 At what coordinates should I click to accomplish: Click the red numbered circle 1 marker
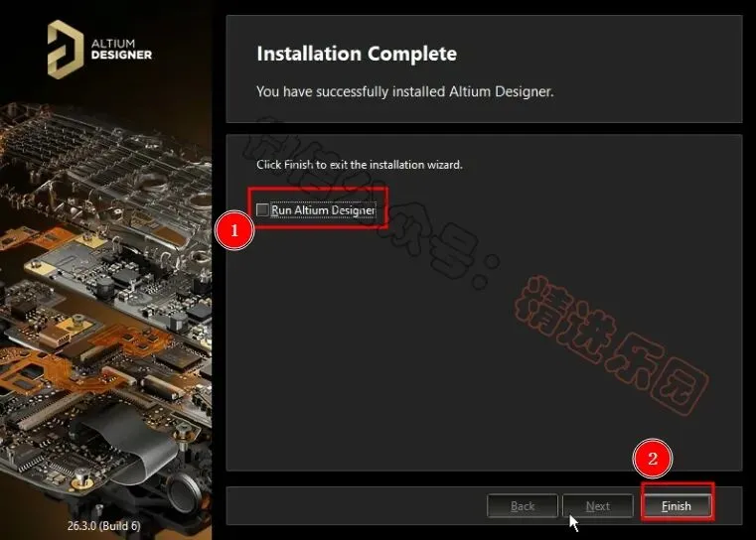pos(234,230)
